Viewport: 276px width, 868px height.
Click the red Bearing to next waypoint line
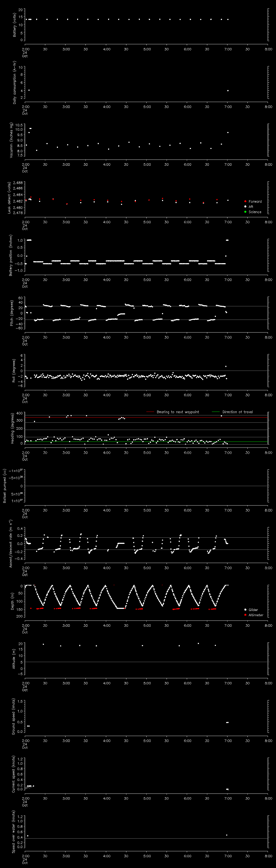pos(150,412)
